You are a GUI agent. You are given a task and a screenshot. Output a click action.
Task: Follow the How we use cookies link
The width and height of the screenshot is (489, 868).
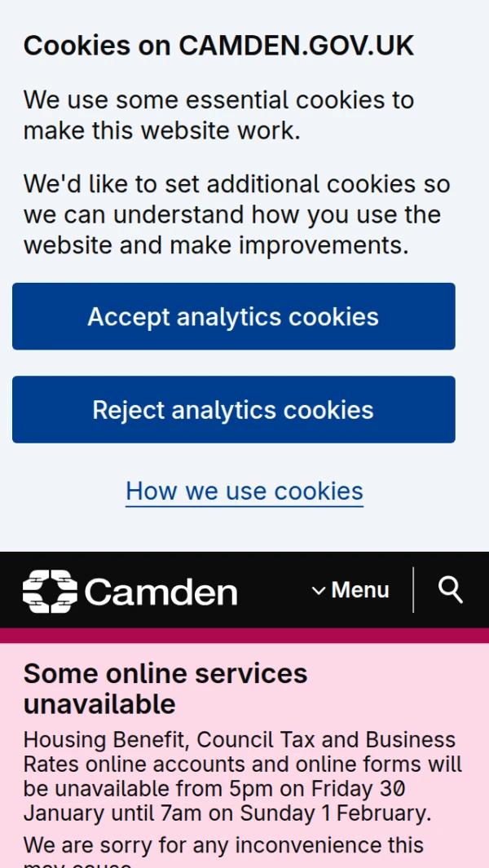244,491
